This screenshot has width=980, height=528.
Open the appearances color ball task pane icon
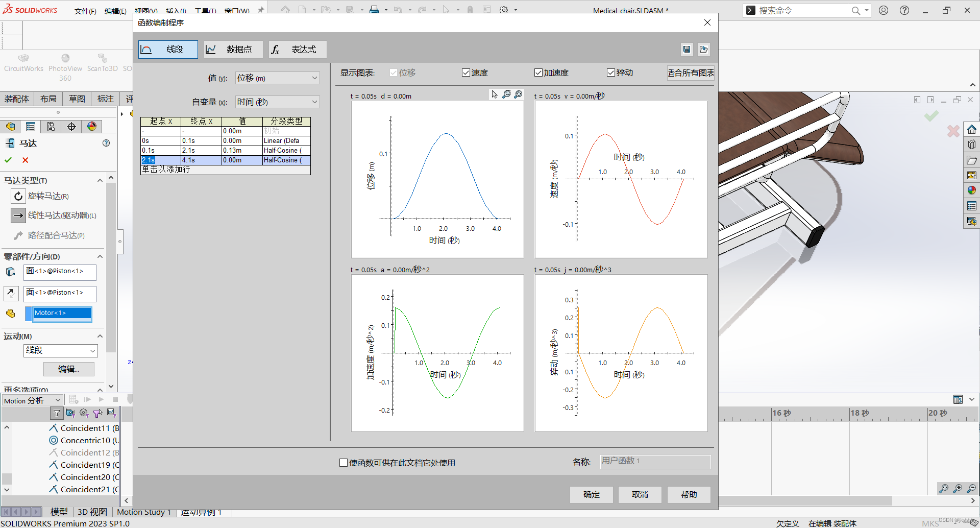tap(972, 190)
